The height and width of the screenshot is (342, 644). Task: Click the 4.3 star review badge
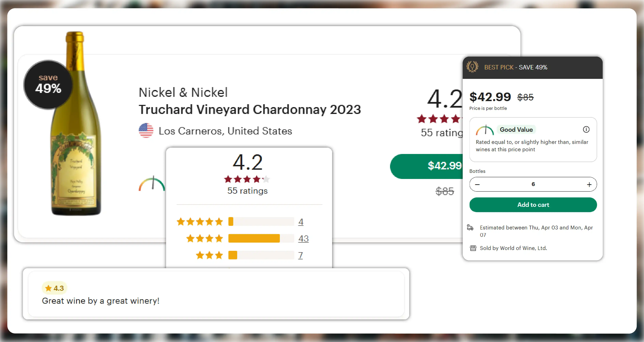coord(54,288)
